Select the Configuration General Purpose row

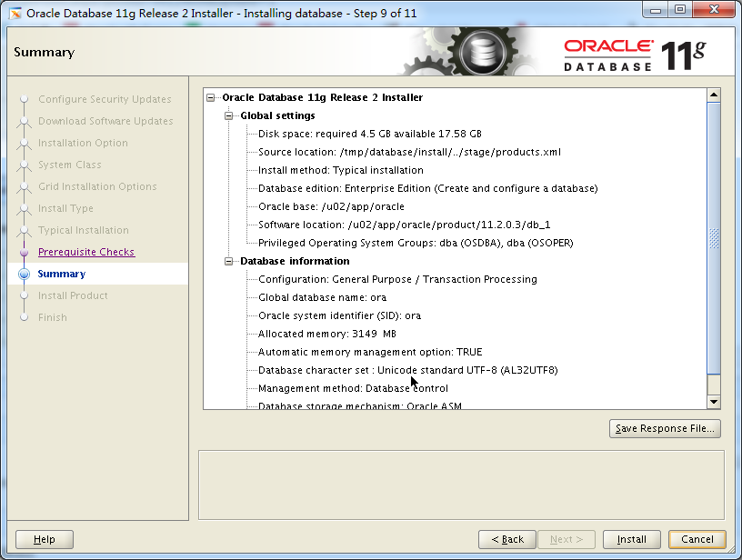[x=397, y=279]
